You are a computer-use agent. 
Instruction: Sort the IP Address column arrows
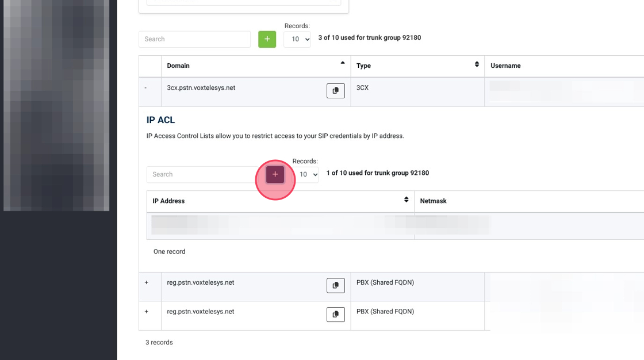(407, 200)
